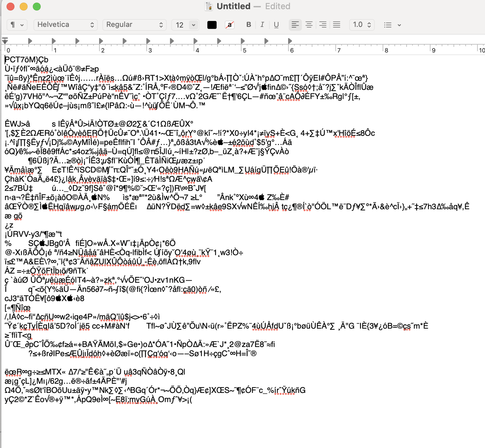Select the tab stop at ruler 3.5

172,41
